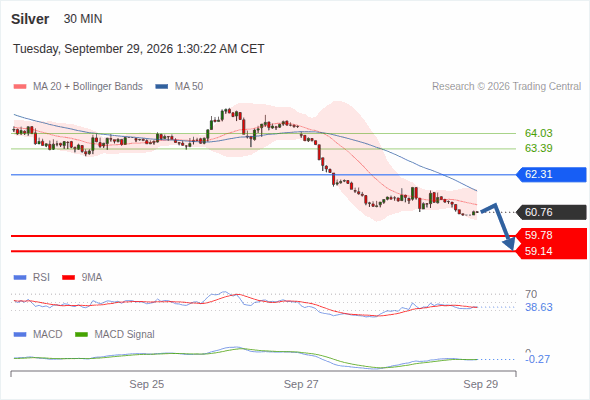590x400 pixels.
Task: Click the MA 20 Bollinger Bands legend swatch
Action: (x=20, y=87)
